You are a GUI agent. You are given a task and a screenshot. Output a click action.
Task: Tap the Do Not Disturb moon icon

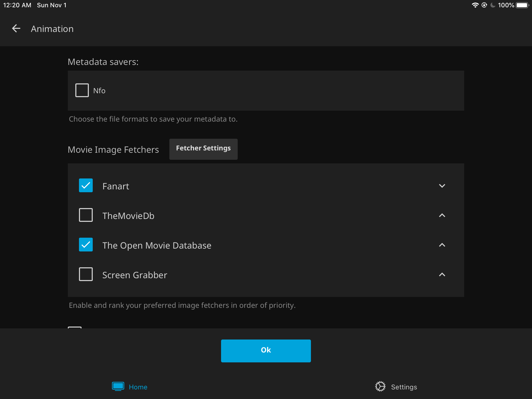493,5
